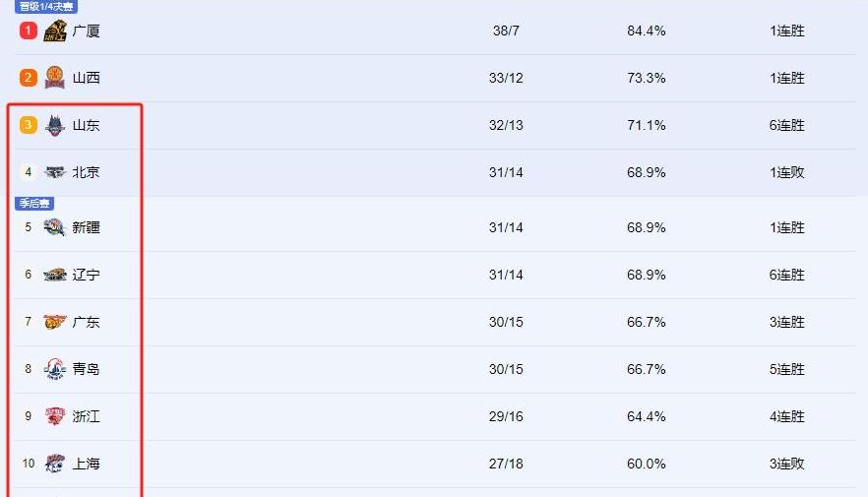Click the red rank 1 badge
The image size is (868, 497).
tap(29, 31)
